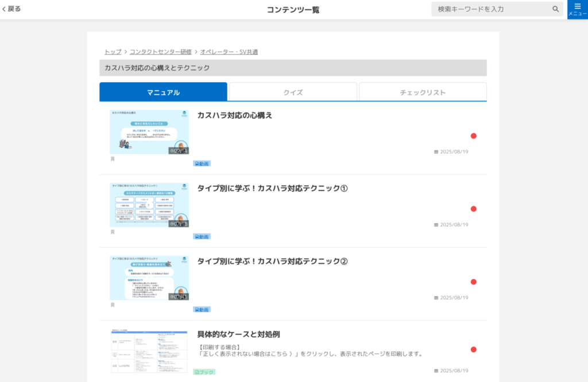588x382 pixels.
Task: Bookmark カスハラ対応テクニック① with its bookmark icon
Action: pos(113,232)
